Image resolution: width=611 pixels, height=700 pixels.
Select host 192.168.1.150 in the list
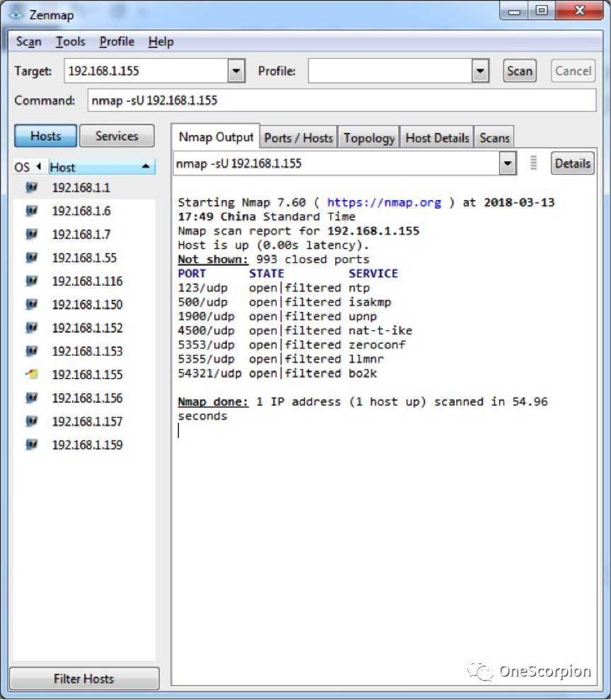click(x=84, y=305)
